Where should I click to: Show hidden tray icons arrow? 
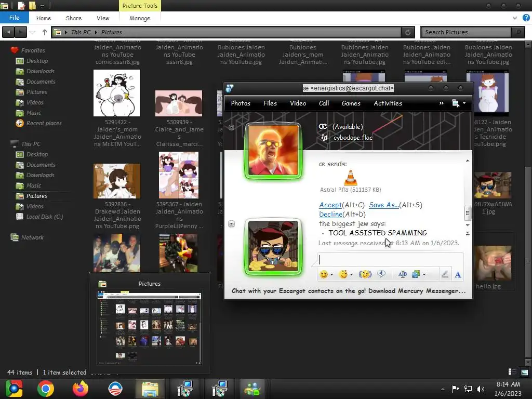443,389
